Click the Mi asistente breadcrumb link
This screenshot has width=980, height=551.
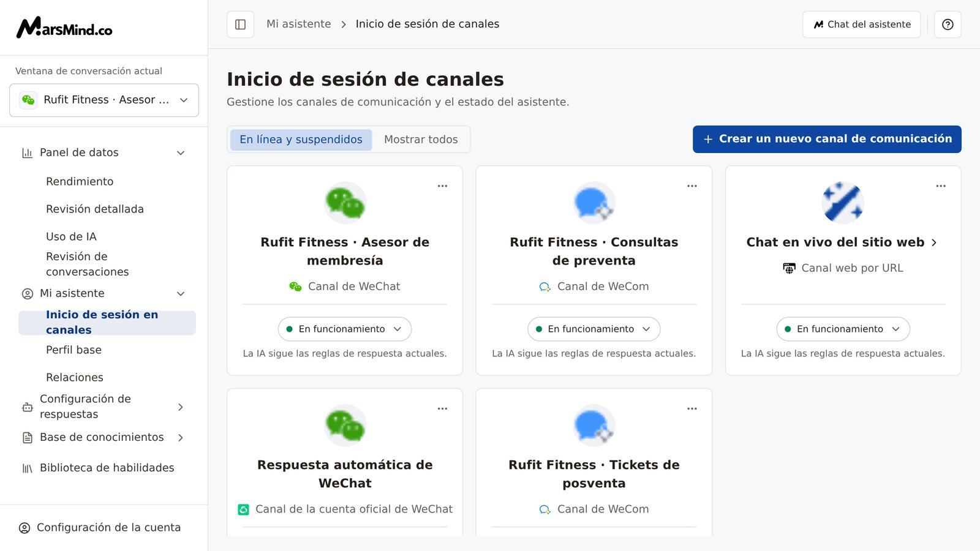[x=299, y=24]
